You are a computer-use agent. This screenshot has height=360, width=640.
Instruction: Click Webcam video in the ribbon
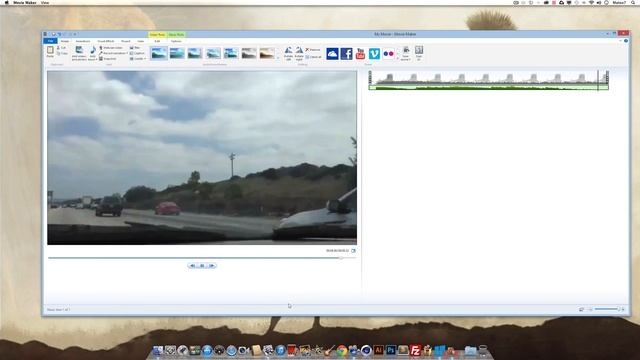point(111,48)
